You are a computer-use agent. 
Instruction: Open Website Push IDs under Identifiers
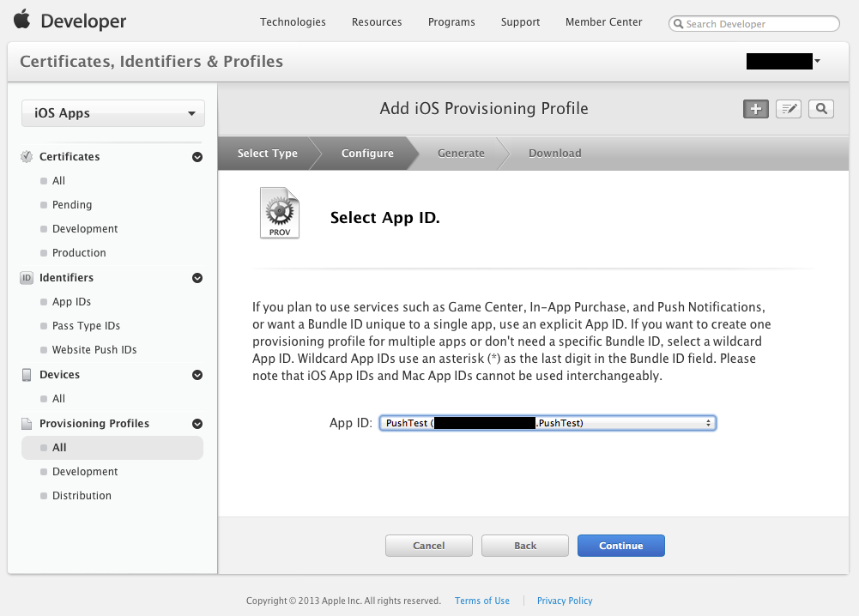pyautogui.click(x=94, y=350)
